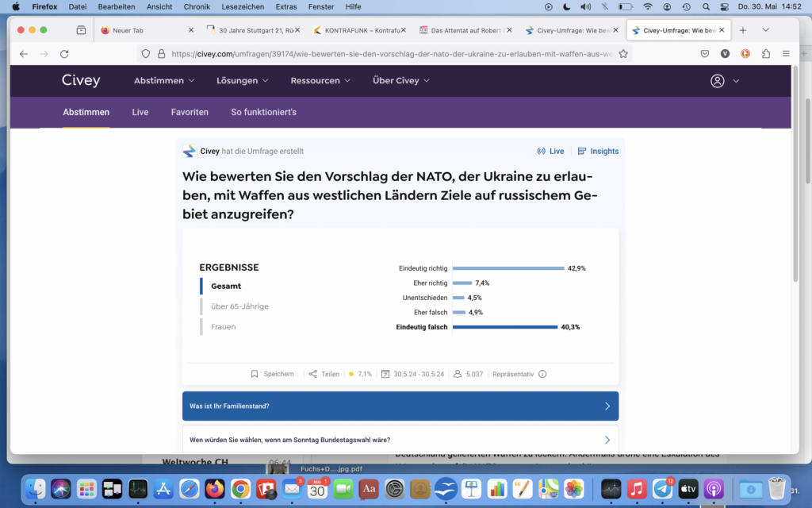812x508 pixels.
Task: Reload the page in Firefox
Action: click(x=64, y=54)
